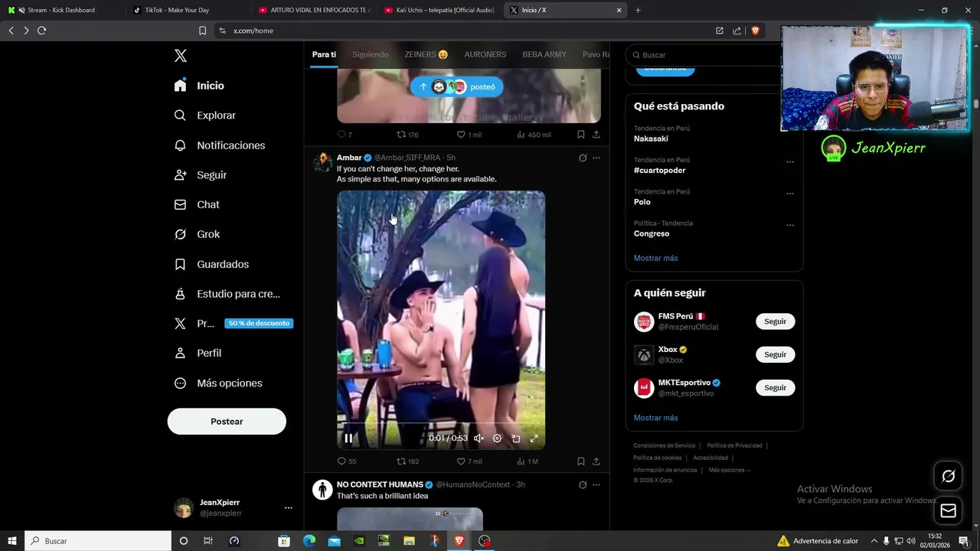Open more options for #cuartopoder trend
The width and height of the screenshot is (980, 551).
click(790, 162)
